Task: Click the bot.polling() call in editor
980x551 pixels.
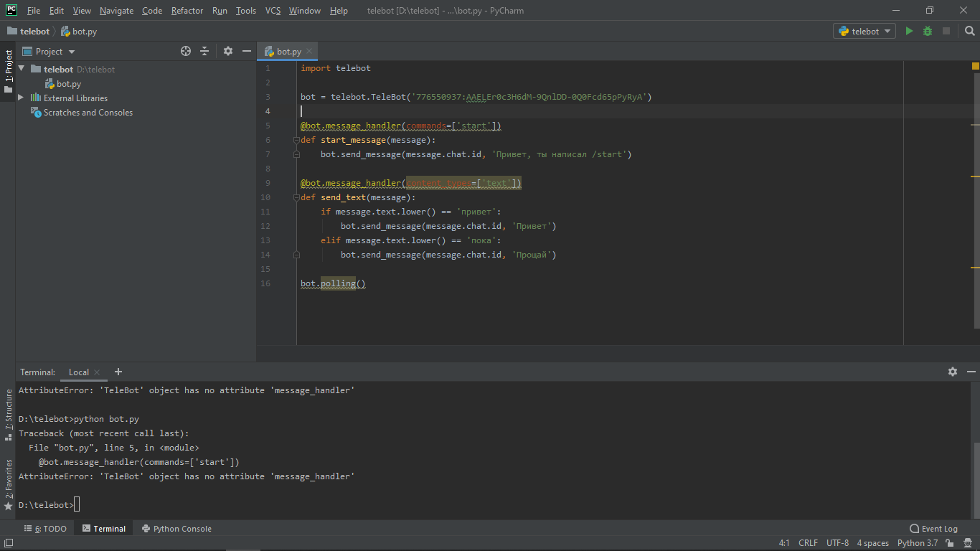Action: pyautogui.click(x=333, y=283)
